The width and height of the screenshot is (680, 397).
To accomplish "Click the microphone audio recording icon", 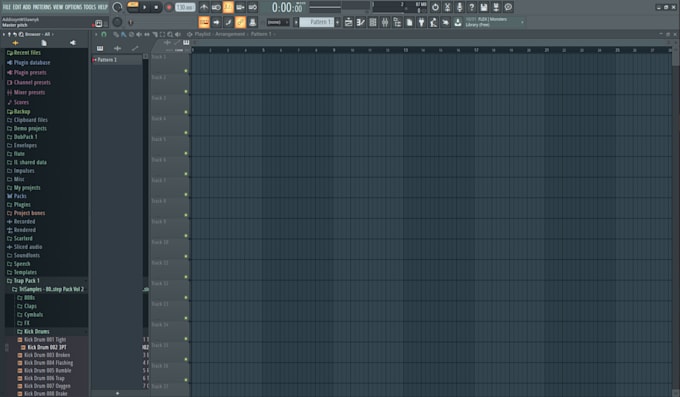I will pyautogui.click(x=459, y=7).
